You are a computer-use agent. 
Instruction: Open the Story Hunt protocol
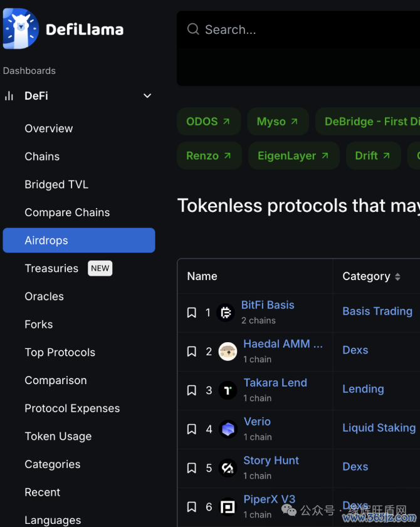[271, 460]
